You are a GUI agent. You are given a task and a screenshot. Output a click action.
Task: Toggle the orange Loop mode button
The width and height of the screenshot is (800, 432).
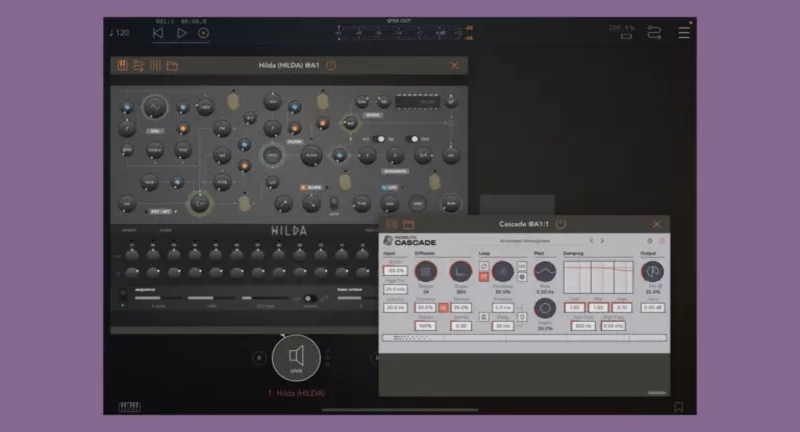(484, 277)
